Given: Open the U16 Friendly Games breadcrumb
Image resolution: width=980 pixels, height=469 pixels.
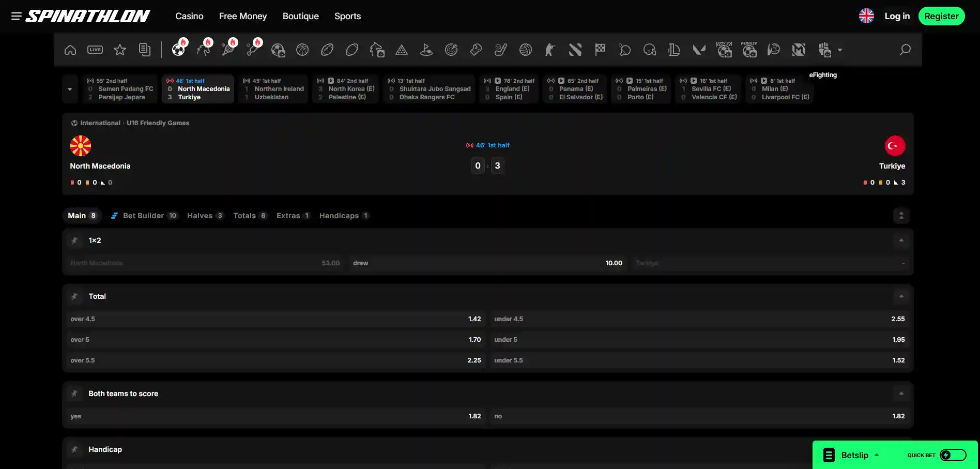Looking at the screenshot, I should pyautogui.click(x=158, y=123).
